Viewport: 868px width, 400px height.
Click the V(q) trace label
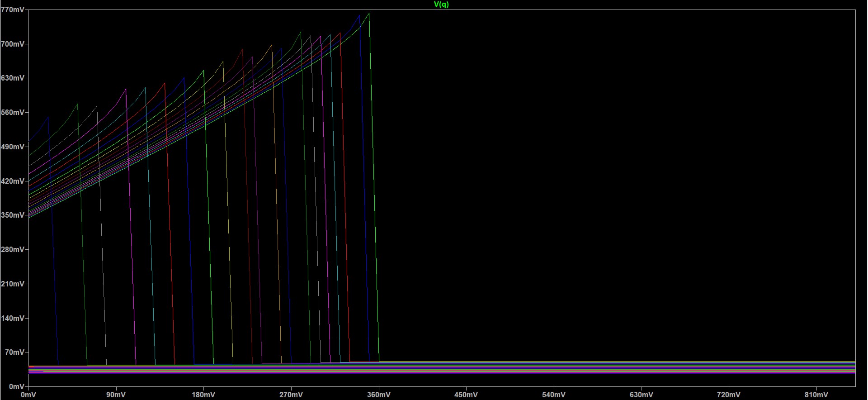tap(441, 5)
